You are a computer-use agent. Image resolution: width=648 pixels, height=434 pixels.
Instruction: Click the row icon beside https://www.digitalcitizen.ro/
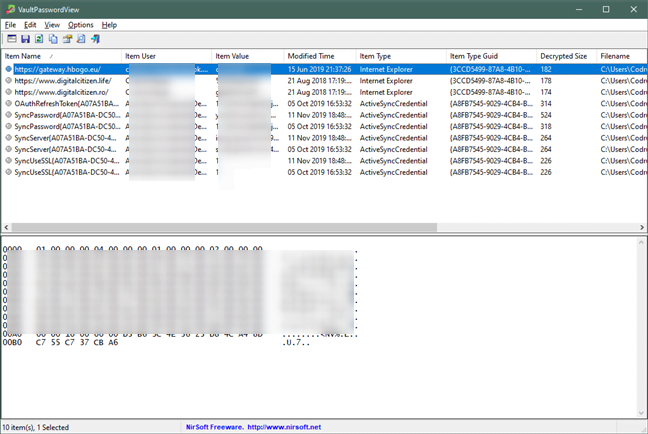8,92
